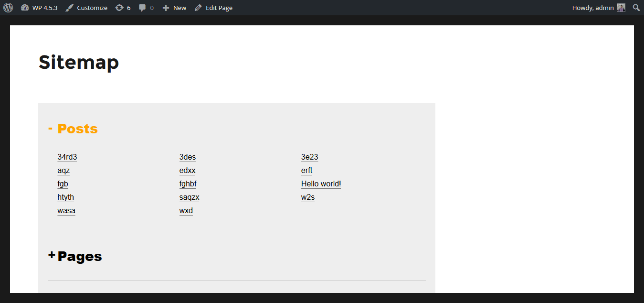Open the htyth post link
Viewport: 644px width, 303px height.
coord(65,197)
